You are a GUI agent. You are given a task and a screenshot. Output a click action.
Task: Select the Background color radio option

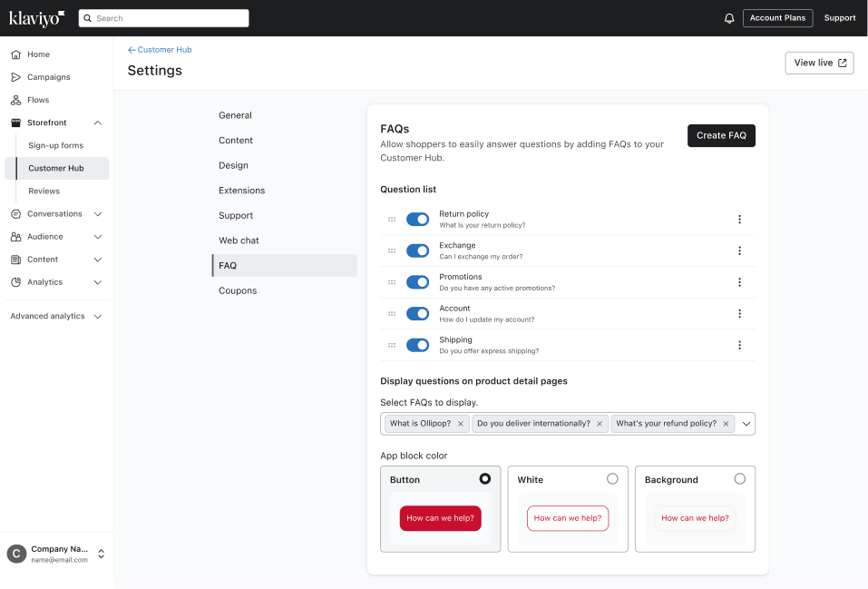[x=739, y=479]
